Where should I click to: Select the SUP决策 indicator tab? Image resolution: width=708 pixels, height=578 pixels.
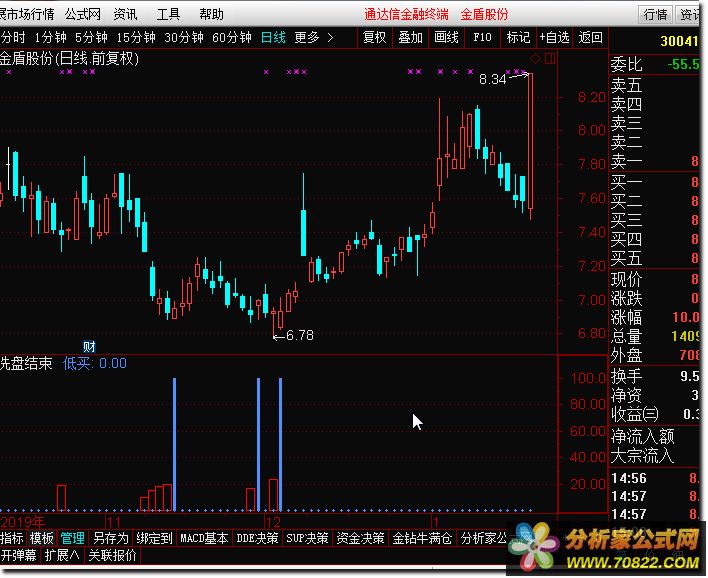point(307,538)
